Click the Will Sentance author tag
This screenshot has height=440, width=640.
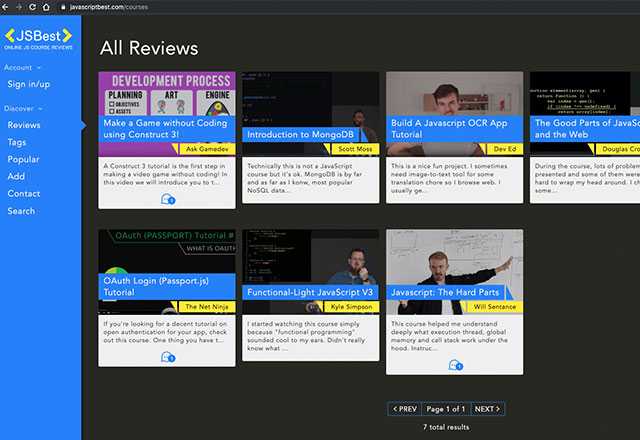(x=494, y=307)
